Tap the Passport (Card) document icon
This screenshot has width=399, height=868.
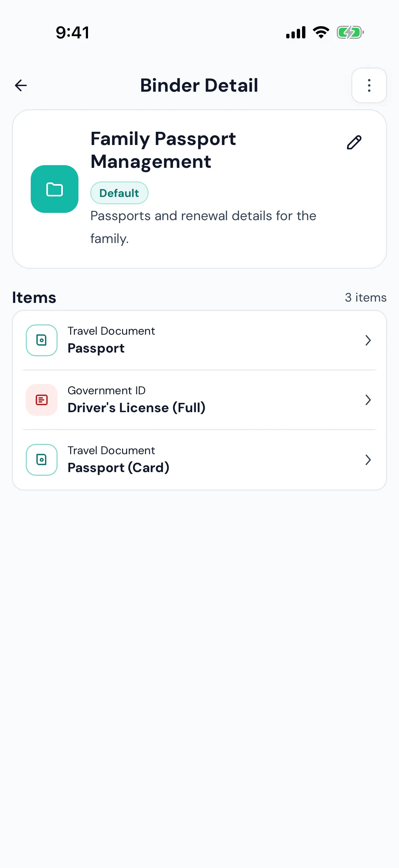point(42,459)
